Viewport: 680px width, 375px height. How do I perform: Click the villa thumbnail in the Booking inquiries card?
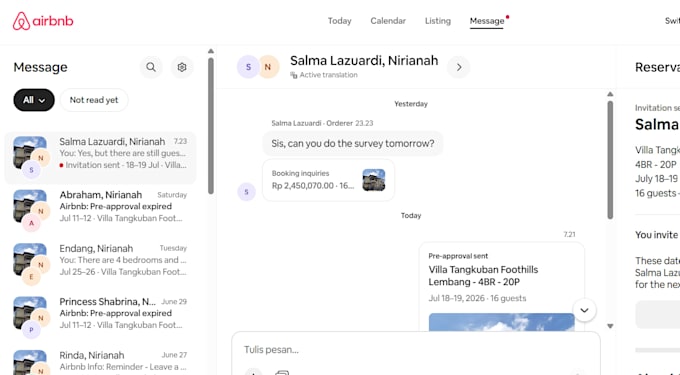coord(374,180)
